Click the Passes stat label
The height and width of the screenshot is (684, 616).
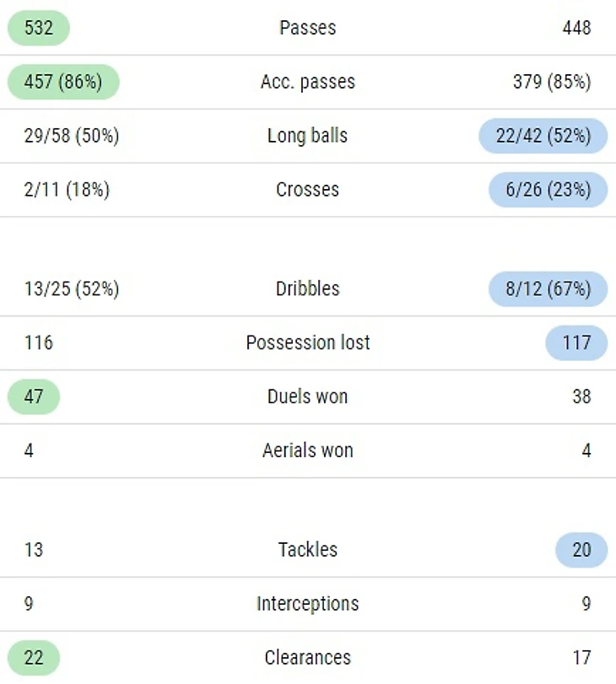pos(307,28)
